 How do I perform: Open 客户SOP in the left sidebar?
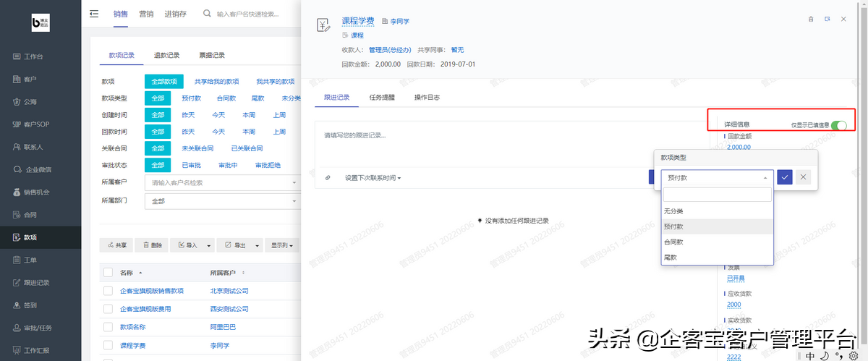click(41, 124)
